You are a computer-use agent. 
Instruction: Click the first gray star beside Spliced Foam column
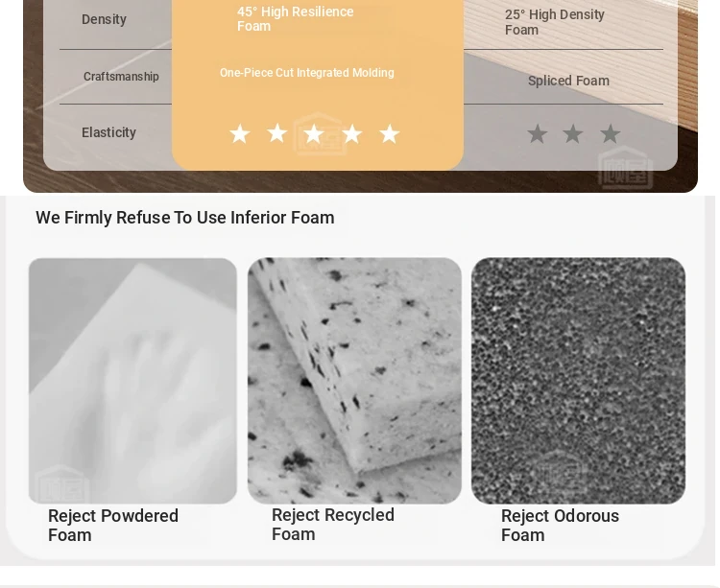point(537,134)
